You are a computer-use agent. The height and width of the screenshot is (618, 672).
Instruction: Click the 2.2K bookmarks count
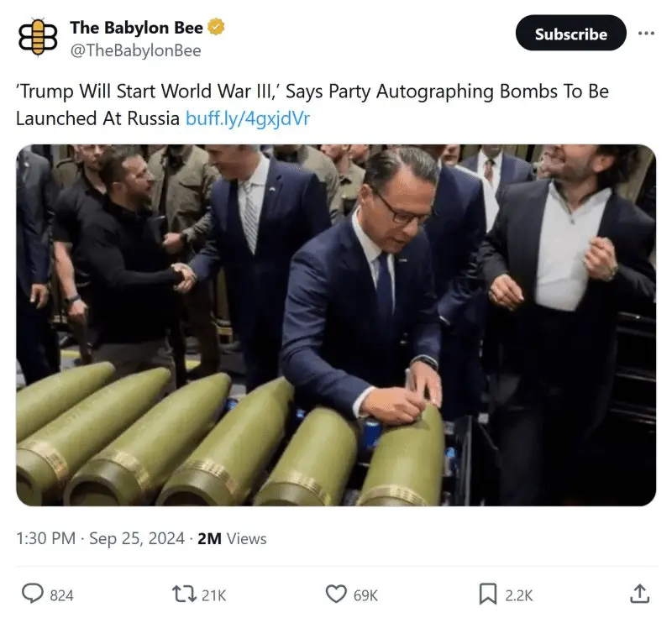pyautogui.click(x=518, y=595)
